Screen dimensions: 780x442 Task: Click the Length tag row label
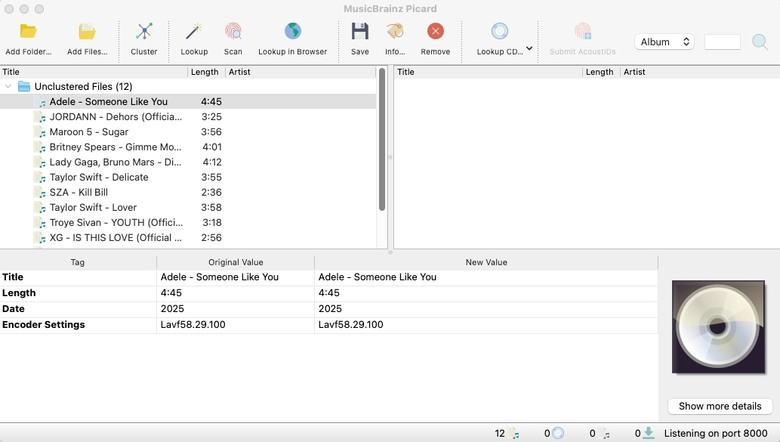coord(19,293)
